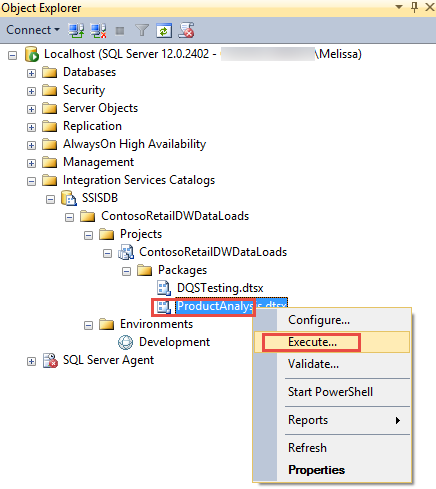Select the SQL Server Agent label
The height and width of the screenshot is (489, 436).
click(x=108, y=360)
